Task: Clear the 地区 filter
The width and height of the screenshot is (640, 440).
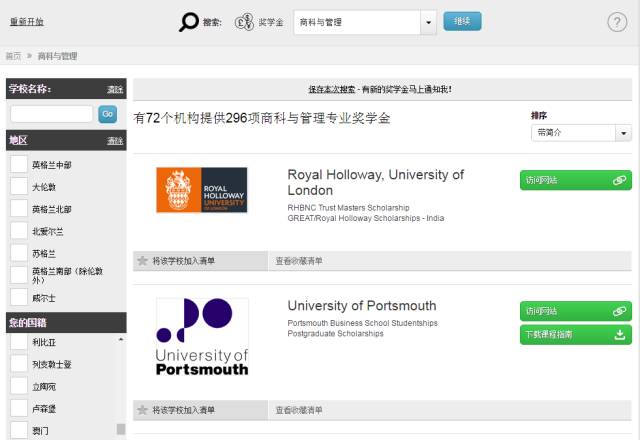Action: click(x=115, y=141)
